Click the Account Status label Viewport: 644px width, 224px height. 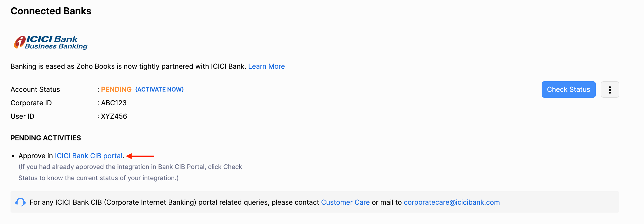tap(35, 89)
